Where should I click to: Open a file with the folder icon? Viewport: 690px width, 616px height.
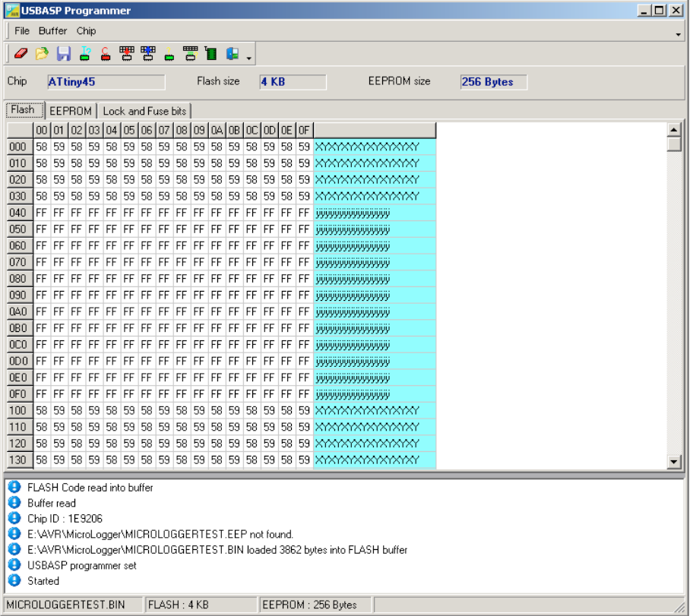point(42,54)
